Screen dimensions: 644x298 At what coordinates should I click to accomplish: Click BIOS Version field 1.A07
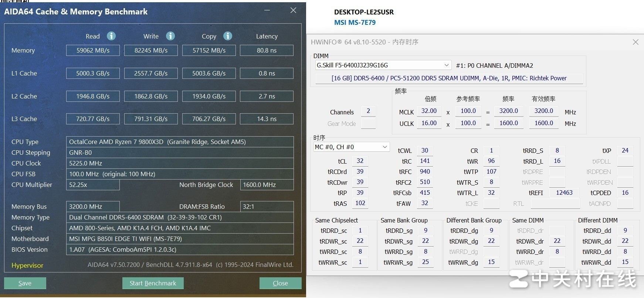click(x=180, y=250)
